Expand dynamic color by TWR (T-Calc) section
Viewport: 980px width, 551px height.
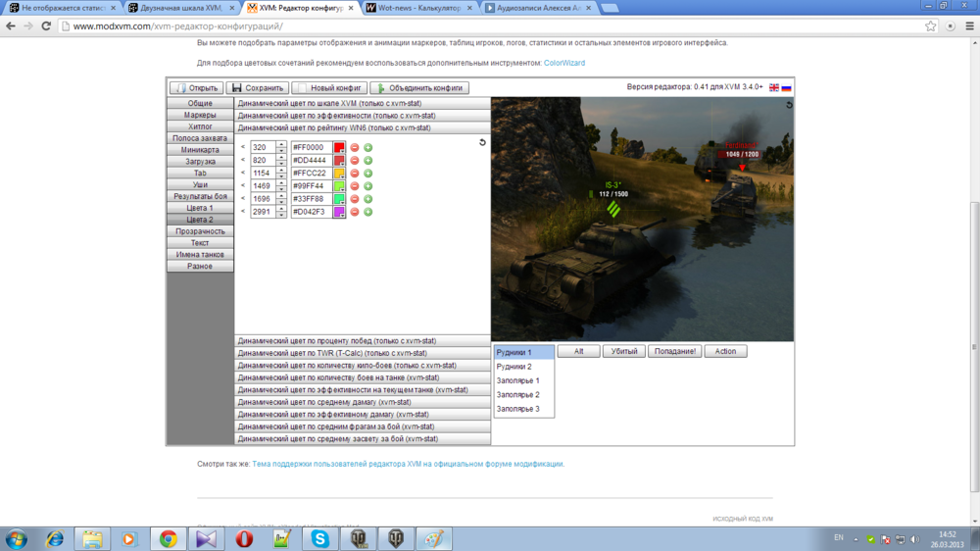click(x=363, y=353)
